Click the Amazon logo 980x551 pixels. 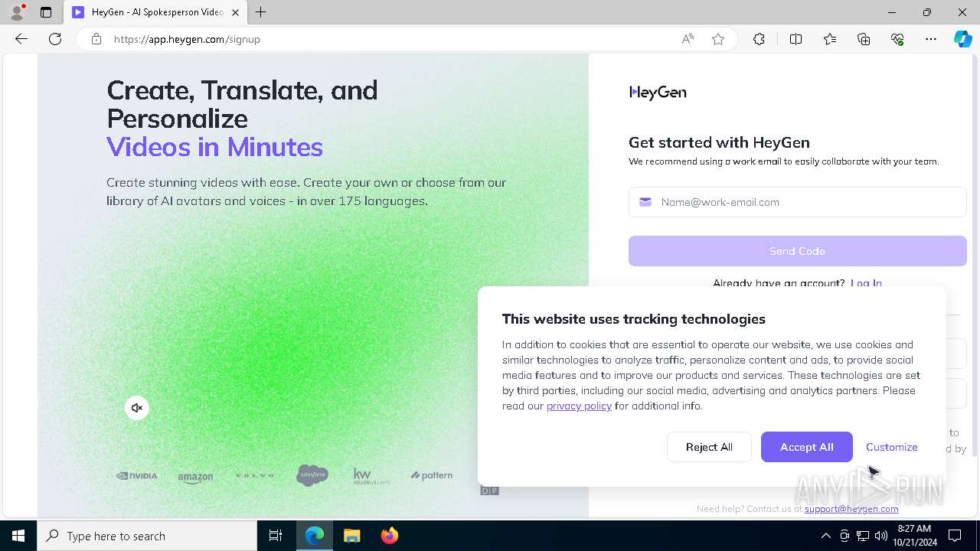tap(195, 478)
